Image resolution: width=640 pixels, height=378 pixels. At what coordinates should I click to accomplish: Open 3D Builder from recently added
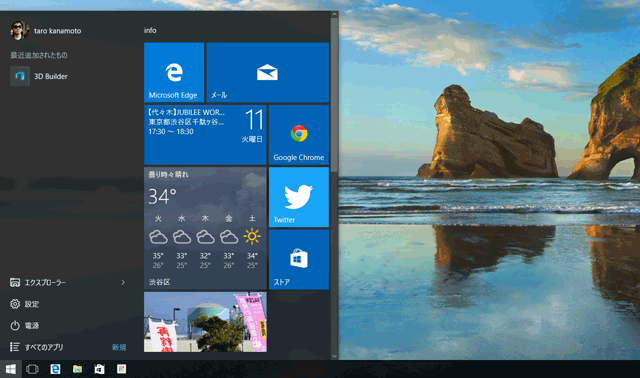[39, 76]
